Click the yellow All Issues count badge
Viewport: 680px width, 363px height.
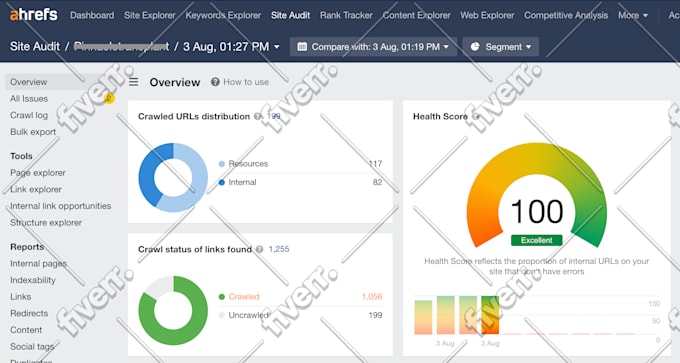point(109,98)
